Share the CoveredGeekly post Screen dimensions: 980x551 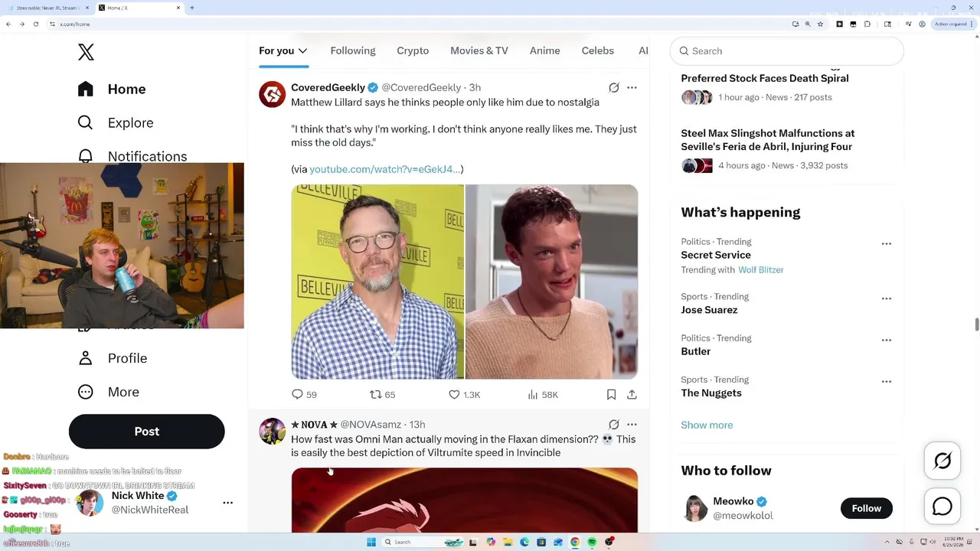pos(632,394)
